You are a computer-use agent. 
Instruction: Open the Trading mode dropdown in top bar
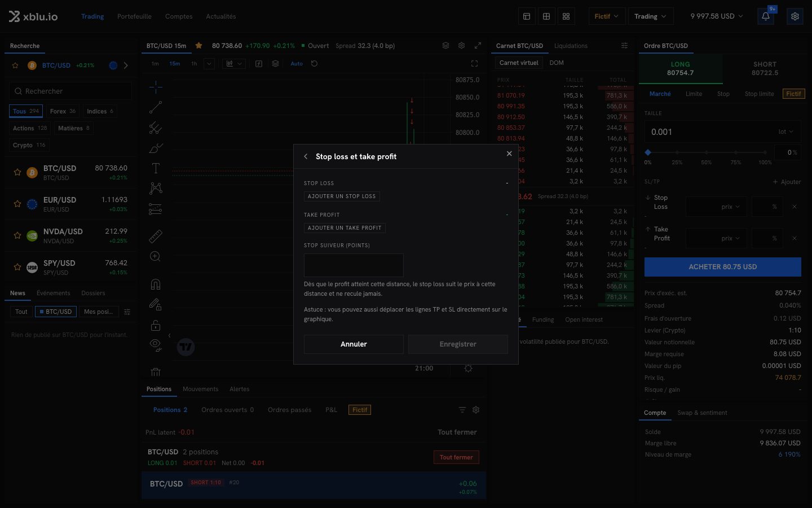650,16
